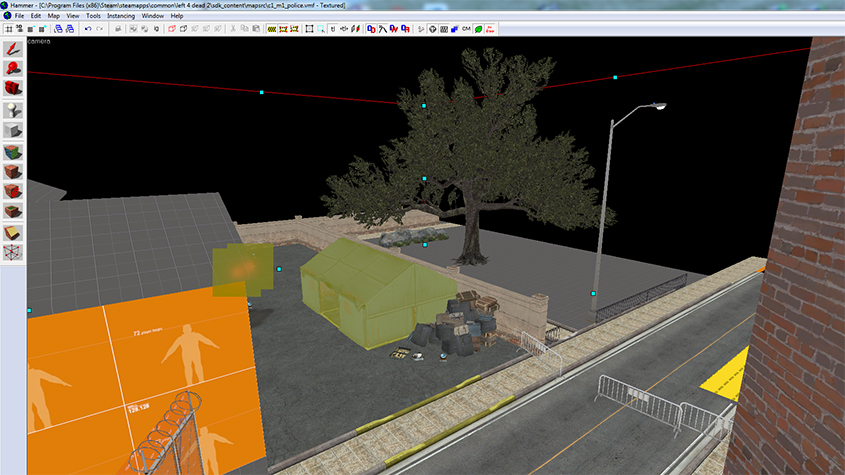
Task: Toggle cordon state yellow striped icon
Action: [x=272, y=29]
